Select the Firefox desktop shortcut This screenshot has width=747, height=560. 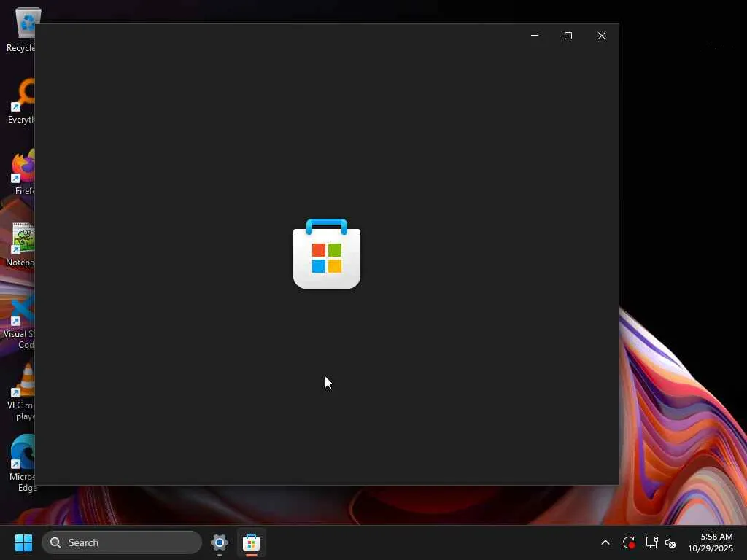click(23, 172)
